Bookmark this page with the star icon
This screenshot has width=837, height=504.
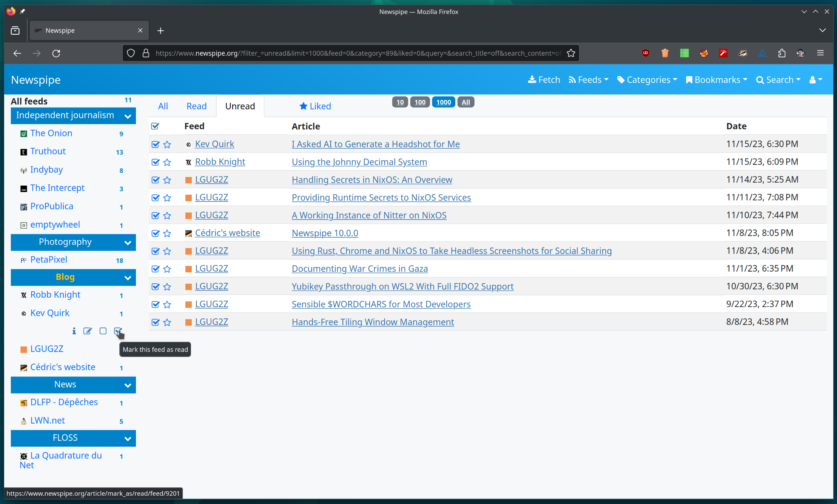571,53
